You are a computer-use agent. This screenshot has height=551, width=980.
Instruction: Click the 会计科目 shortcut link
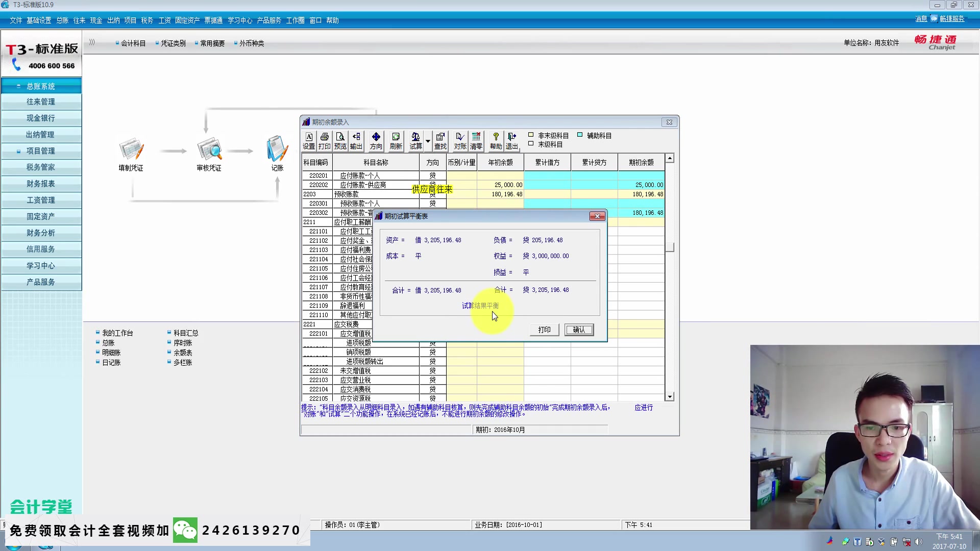133,43
